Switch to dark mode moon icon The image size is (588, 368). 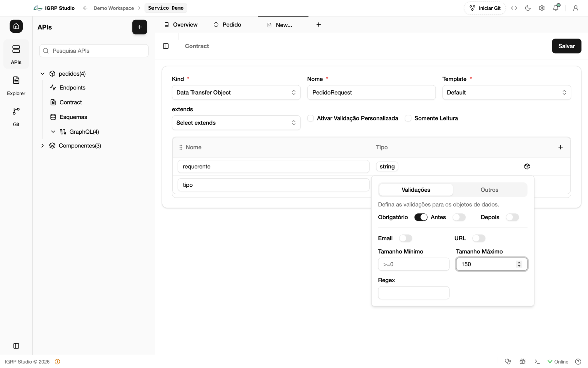tap(528, 8)
